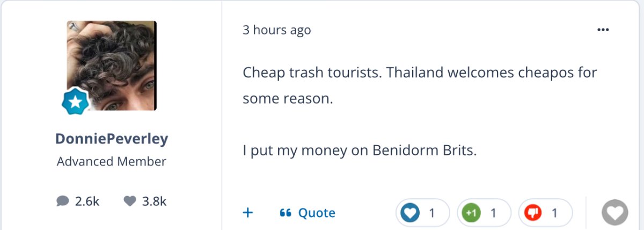
Task: Click the blue heart Like reaction
Action: point(411,213)
